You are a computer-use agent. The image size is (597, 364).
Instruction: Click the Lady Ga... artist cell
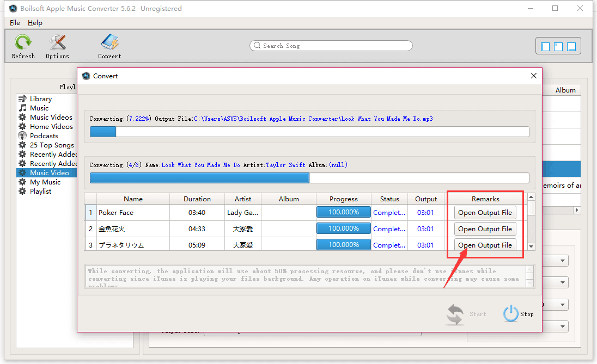(242, 213)
